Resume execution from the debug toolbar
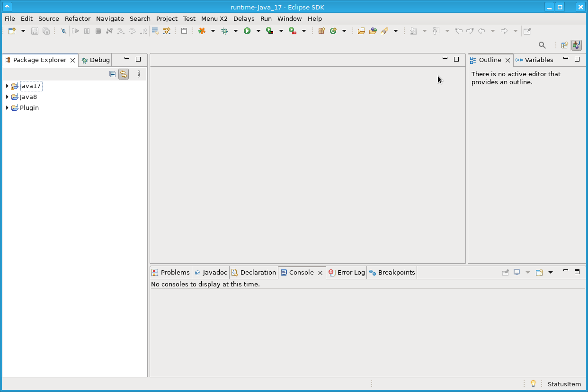The image size is (588, 392). pyautogui.click(x=76, y=31)
